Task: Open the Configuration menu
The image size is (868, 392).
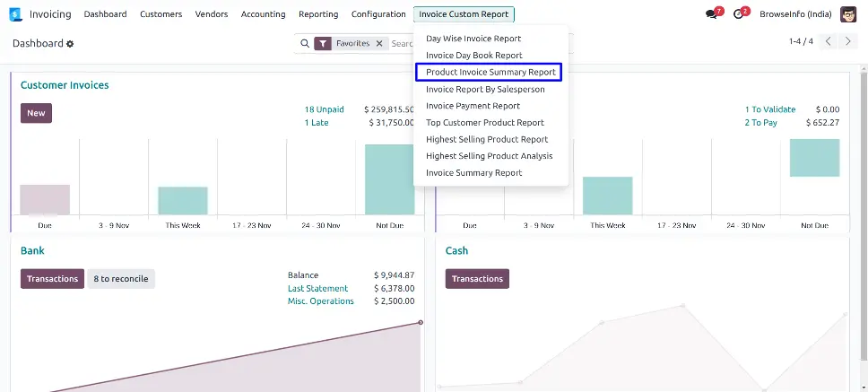Action: 378,14
